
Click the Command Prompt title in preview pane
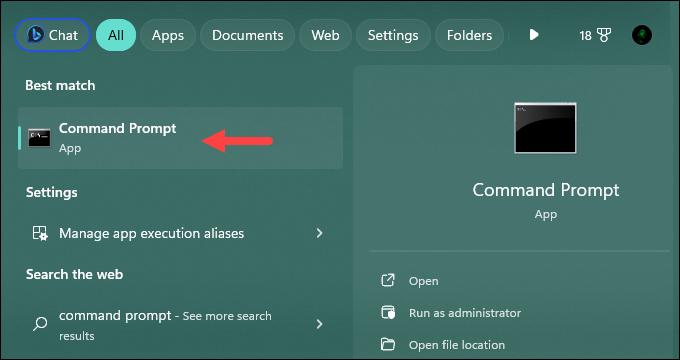546,190
